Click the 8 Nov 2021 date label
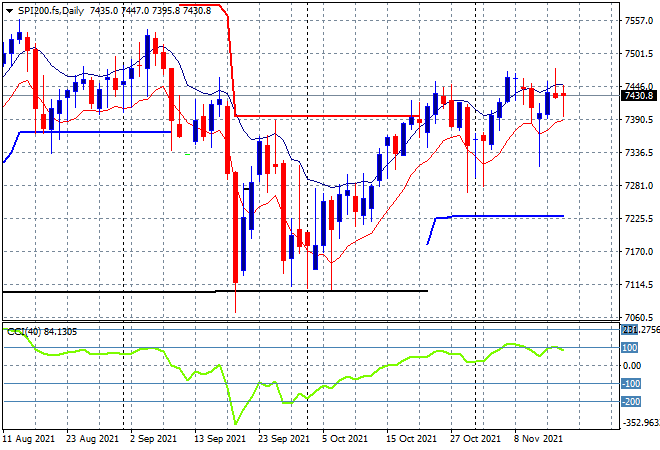This screenshot has height=450, width=660. click(x=538, y=439)
